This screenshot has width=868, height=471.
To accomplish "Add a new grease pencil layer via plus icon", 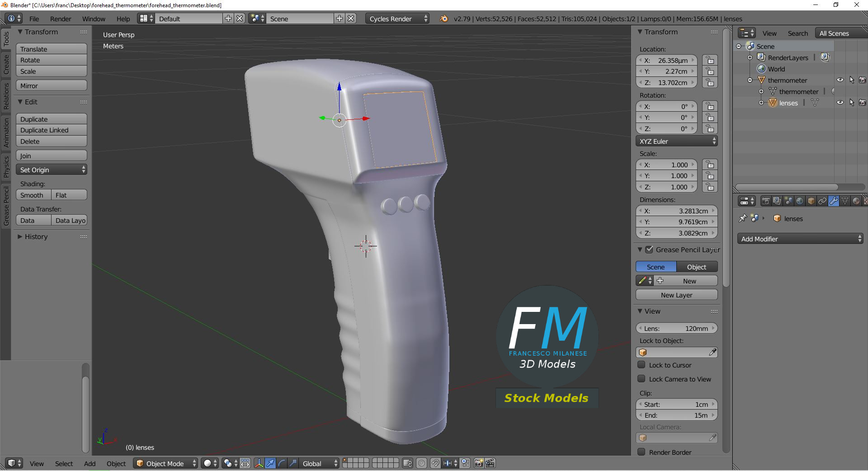I will coord(660,281).
